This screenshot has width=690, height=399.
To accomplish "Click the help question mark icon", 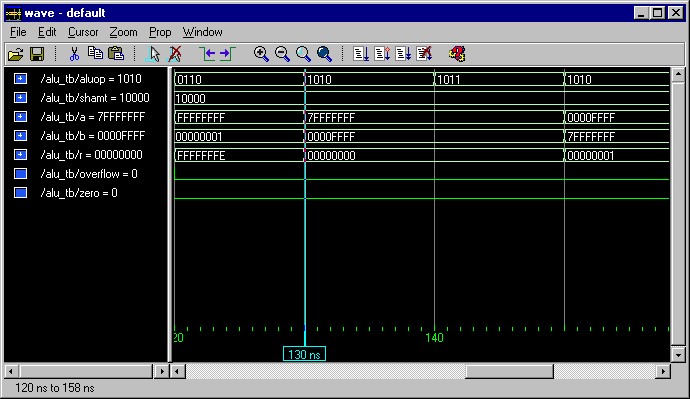I will pyautogui.click(x=457, y=54).
